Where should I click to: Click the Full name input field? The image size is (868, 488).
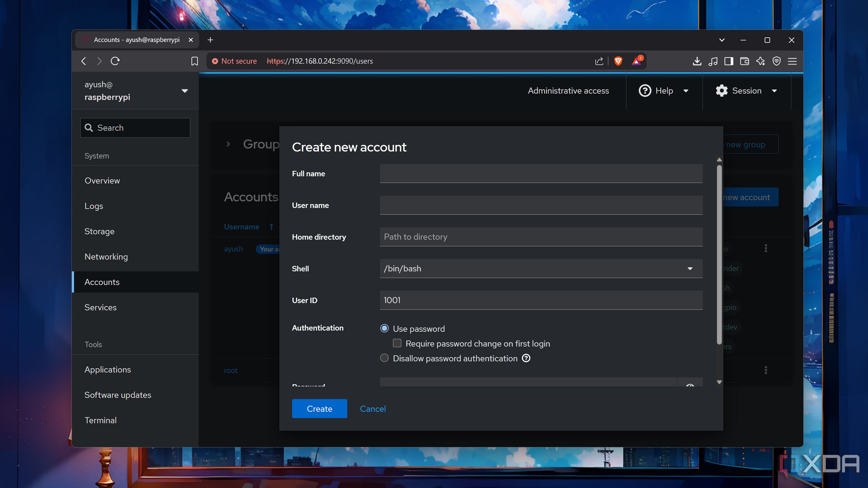point(541,174)
